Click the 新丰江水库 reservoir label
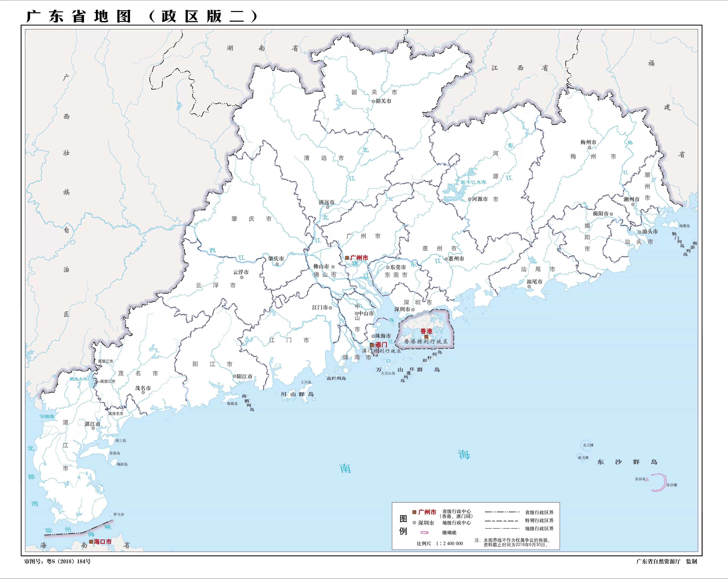This screenshot has width=728, height=579. (x=473, y=182)
